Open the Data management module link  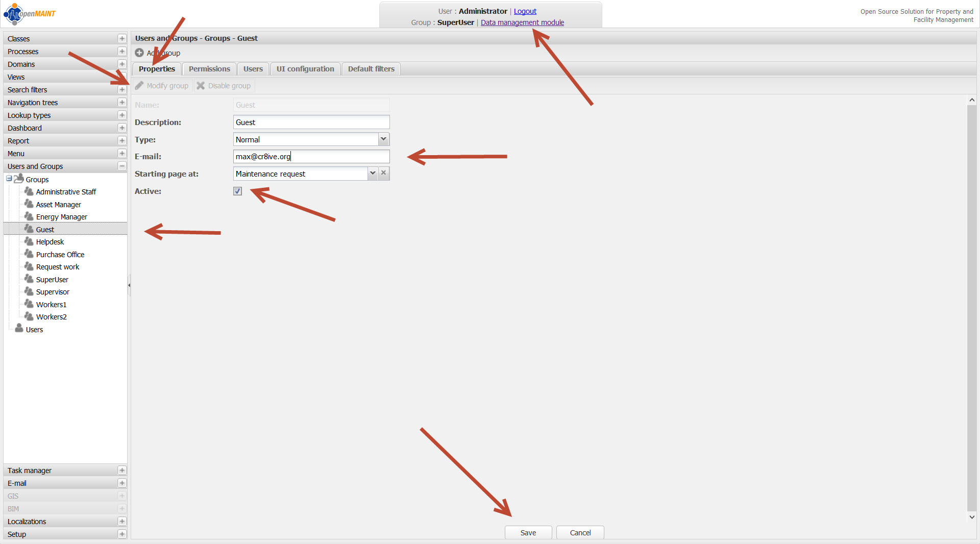click(522, 22)
